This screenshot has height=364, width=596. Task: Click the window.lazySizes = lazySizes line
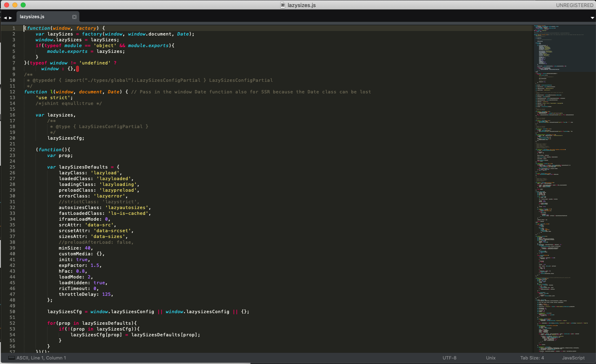[x=77, y=40]
